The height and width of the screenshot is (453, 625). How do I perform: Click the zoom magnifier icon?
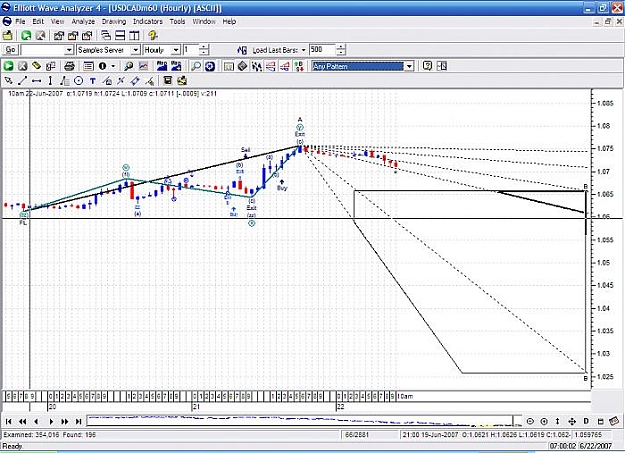tap(196, 66)
